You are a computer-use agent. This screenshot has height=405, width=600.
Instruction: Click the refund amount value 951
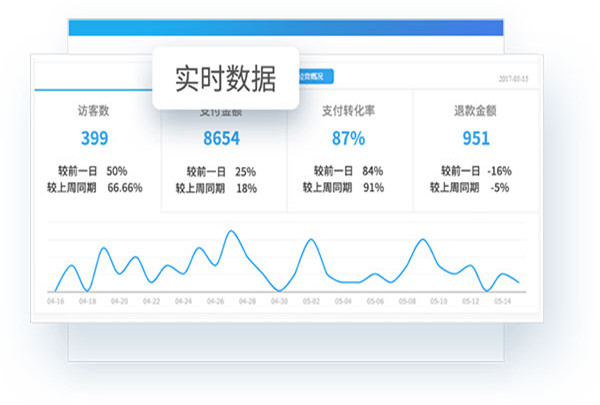[x=476, y=138]
